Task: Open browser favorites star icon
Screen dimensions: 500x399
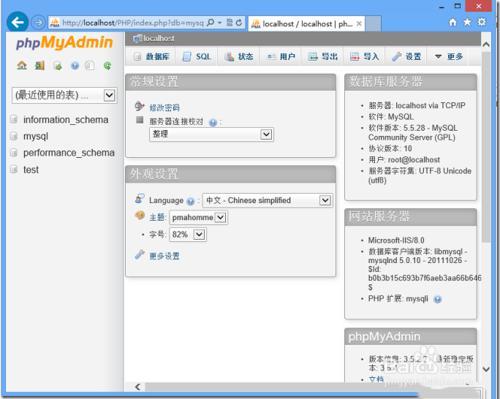Action: click(467, 22)
